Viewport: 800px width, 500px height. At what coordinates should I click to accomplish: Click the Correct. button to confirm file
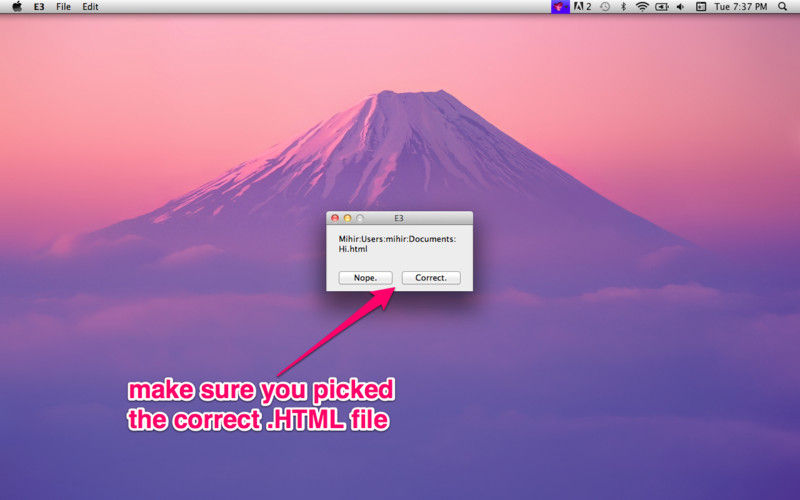[431, 278]
